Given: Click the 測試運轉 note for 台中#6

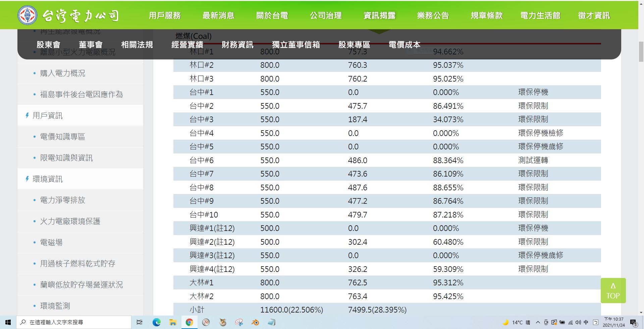Looking at the screenshot, I should click(533, 160).
